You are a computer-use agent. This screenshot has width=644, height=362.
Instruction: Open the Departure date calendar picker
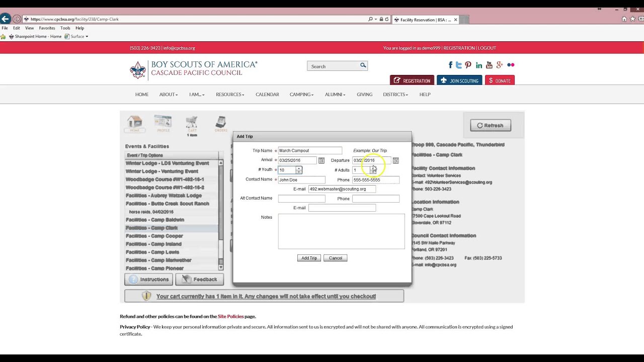coord(396,160)
